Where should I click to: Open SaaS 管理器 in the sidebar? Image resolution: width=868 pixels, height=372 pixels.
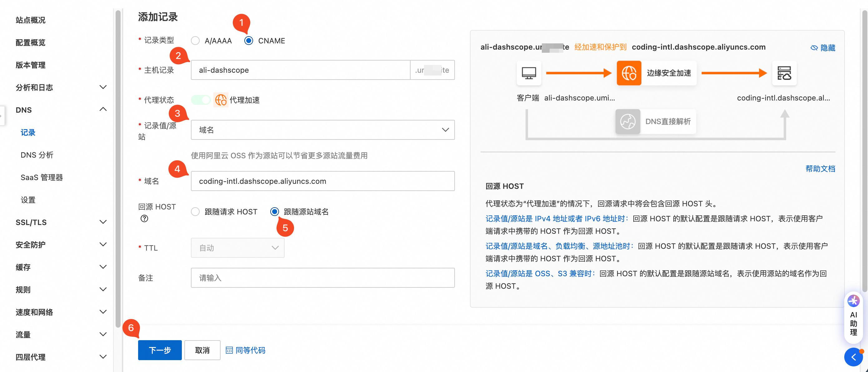pos(42,177)
